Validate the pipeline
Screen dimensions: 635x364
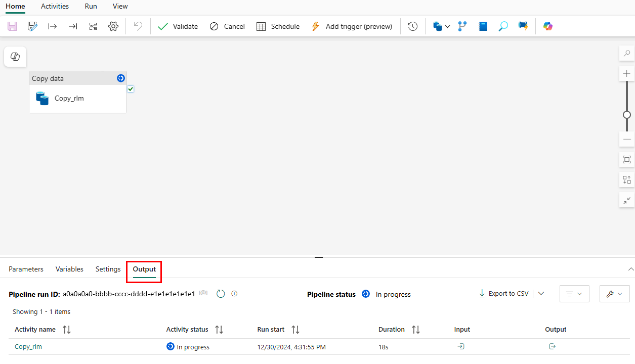(x=178, y=26)
